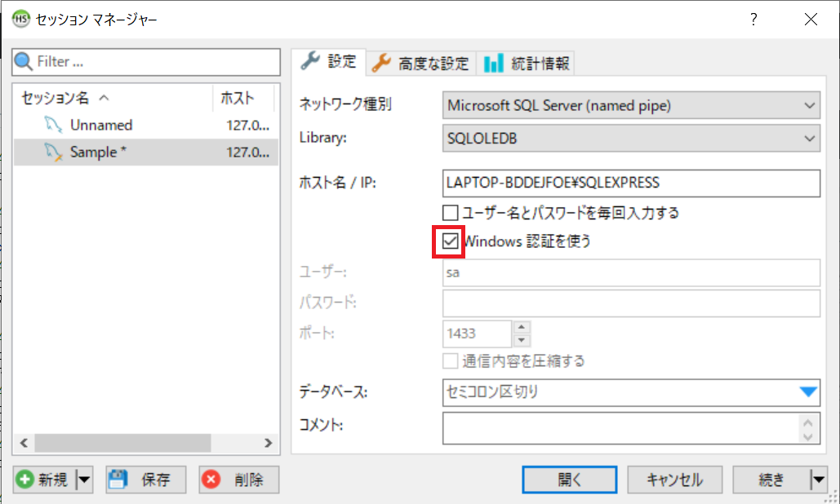Click the 削除 button
Screen dimensions: 840x504
click(239, 480)
